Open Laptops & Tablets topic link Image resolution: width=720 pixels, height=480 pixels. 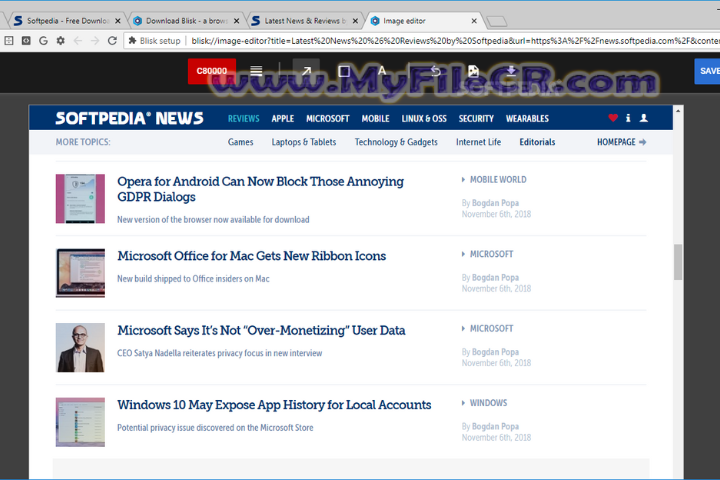304,142
